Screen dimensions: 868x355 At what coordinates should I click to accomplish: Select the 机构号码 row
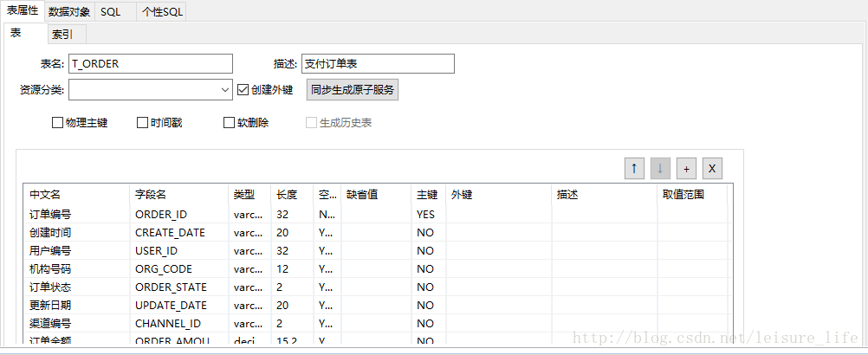(378, 268)
